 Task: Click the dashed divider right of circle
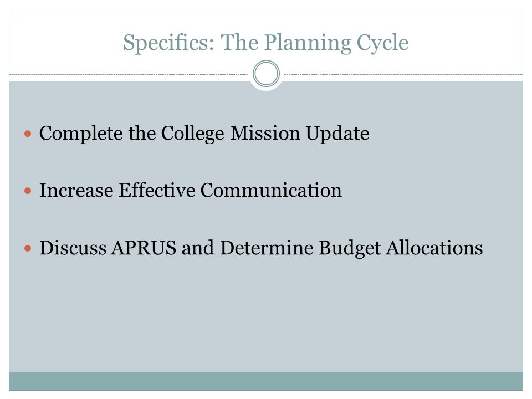click(403, 74)
